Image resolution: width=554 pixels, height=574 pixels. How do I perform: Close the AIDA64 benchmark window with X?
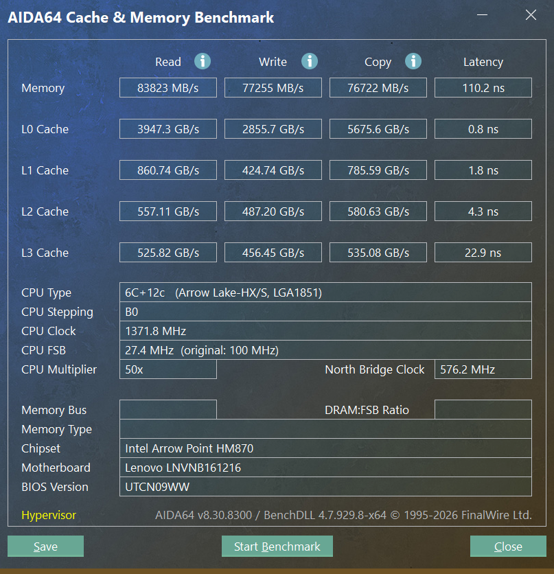(x=531, y=15)
